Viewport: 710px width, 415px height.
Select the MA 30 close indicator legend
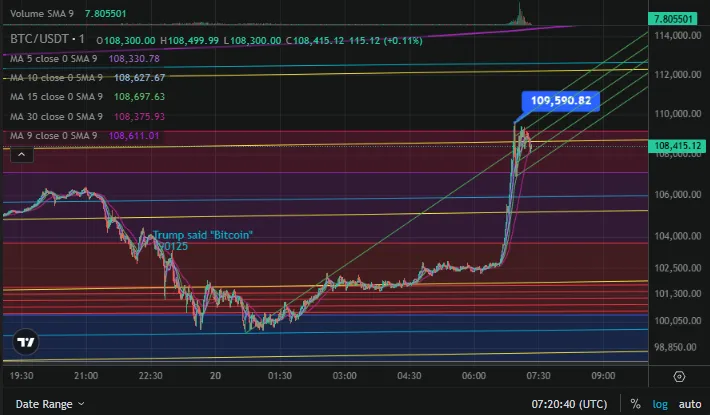click(x=56, y=116)
